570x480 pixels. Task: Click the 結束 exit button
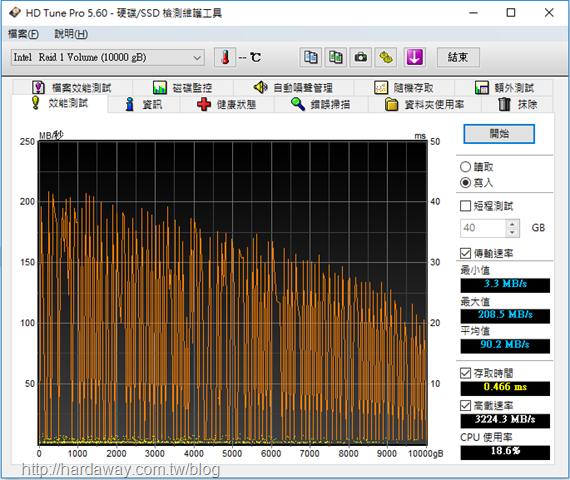(x=458, y=57)
